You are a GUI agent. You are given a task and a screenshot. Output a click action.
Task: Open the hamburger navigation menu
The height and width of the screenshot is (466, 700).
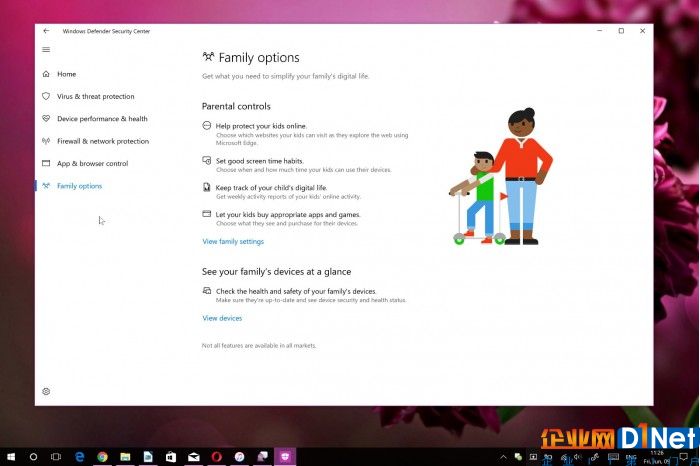46,50
